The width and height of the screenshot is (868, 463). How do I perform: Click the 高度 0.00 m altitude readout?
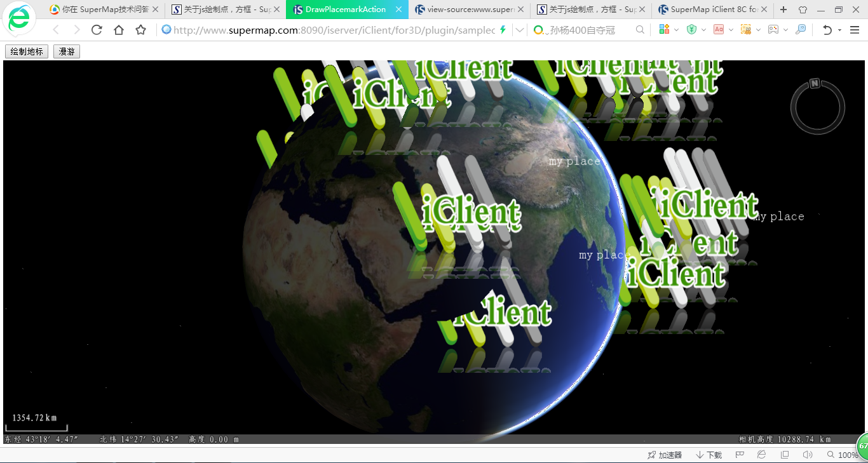214,439
